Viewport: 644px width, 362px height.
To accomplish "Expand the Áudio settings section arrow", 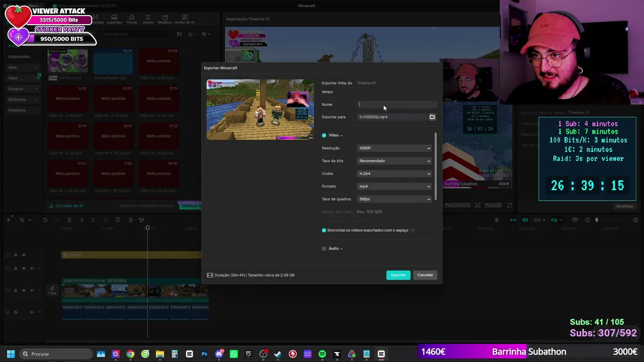I will (341, 249).
